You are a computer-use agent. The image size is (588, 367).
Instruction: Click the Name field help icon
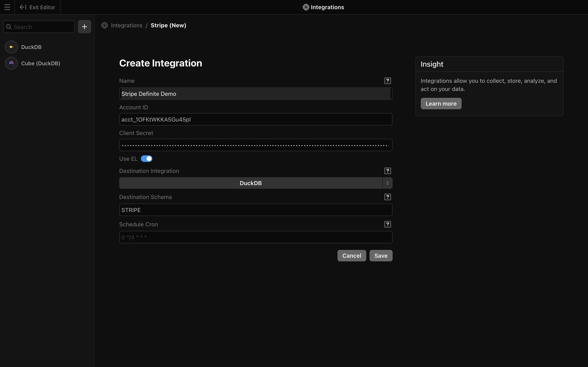coord(388,81)
